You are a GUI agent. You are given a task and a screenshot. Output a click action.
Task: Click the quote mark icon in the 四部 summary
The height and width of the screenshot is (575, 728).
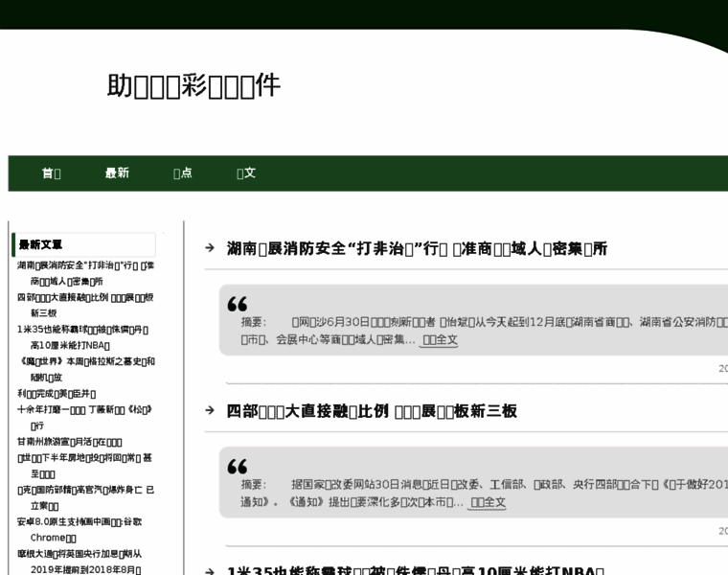coord(238,467)
